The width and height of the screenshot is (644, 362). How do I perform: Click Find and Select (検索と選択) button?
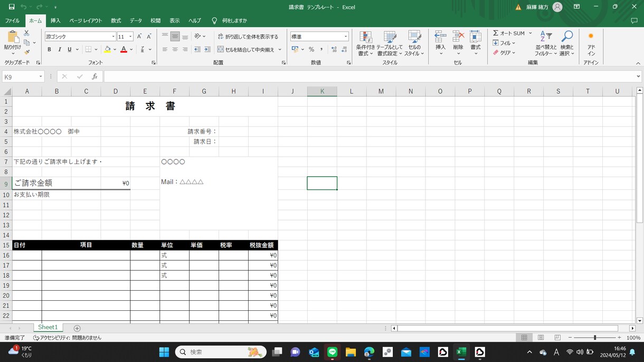pos(567,43)
